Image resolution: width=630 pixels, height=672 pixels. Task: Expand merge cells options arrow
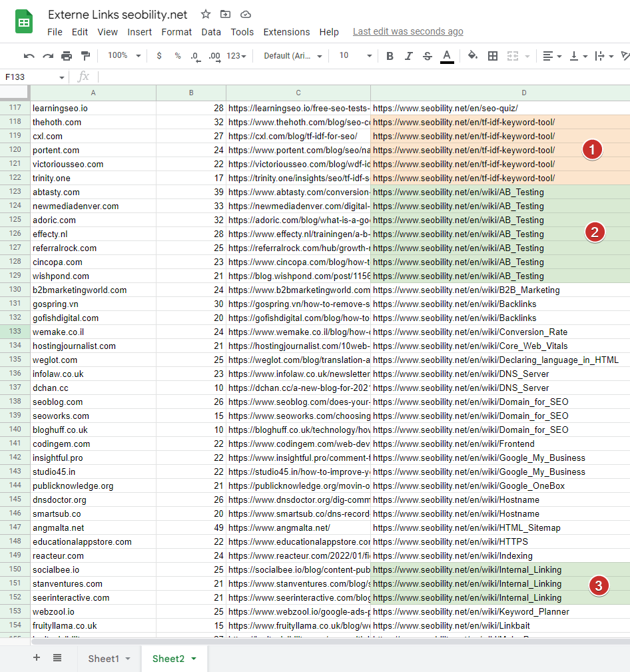(x=527, y=56)
